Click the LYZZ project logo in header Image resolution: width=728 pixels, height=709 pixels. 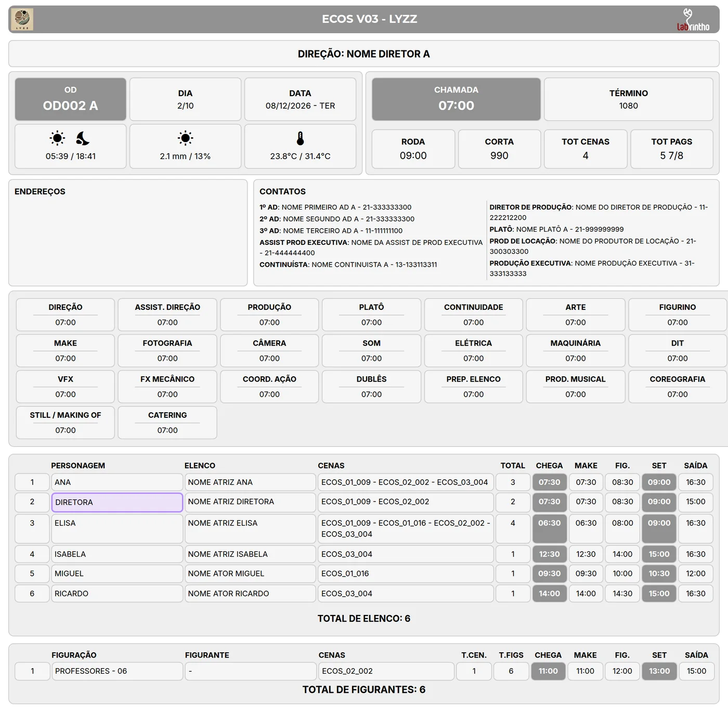(x=22, y=19)
